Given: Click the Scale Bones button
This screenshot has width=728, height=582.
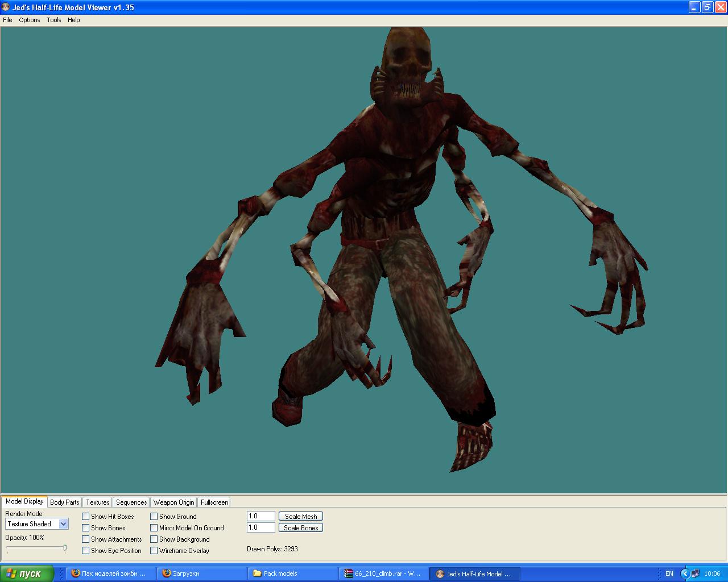Looking at the screenshot, I should [301, 527].
